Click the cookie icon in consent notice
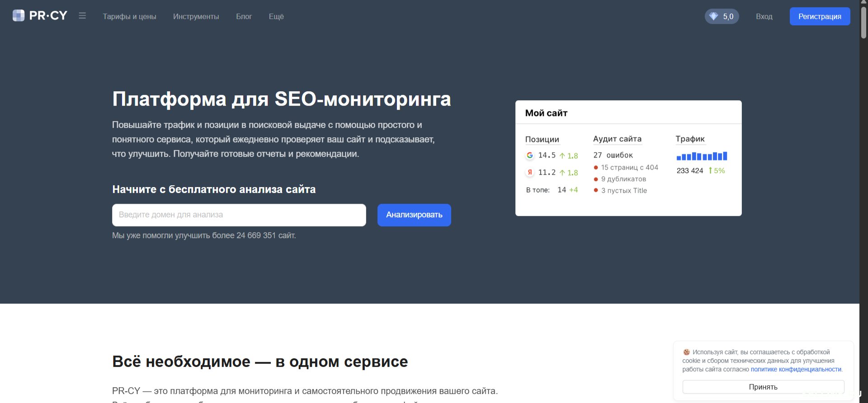This screenshot has height=403, width=868. 686,352
